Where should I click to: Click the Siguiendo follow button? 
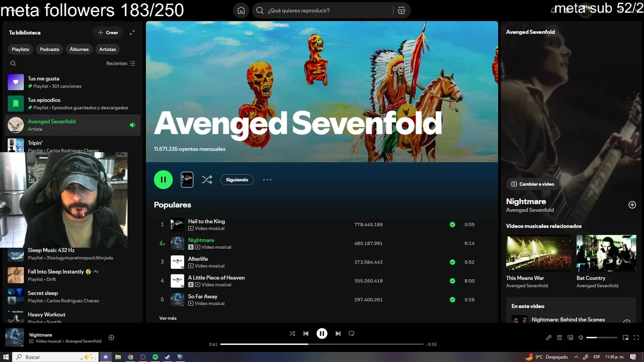[x=237, y=179]
